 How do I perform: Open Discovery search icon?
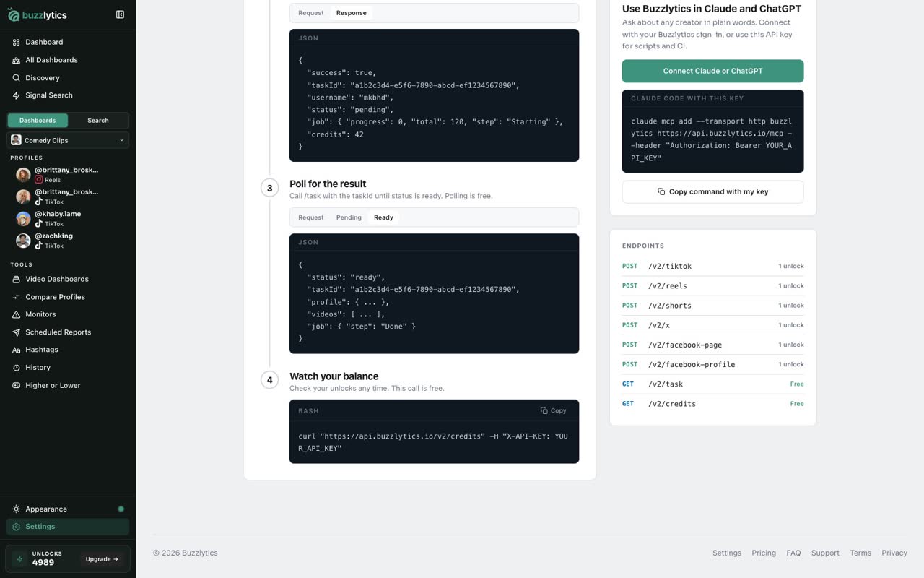coord(16,78)
